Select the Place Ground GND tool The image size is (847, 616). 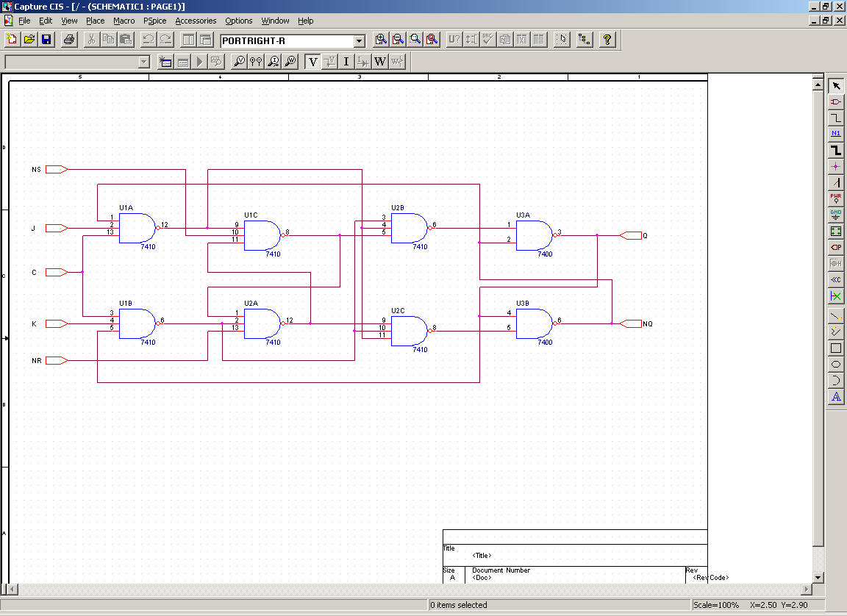coord(836,215)
